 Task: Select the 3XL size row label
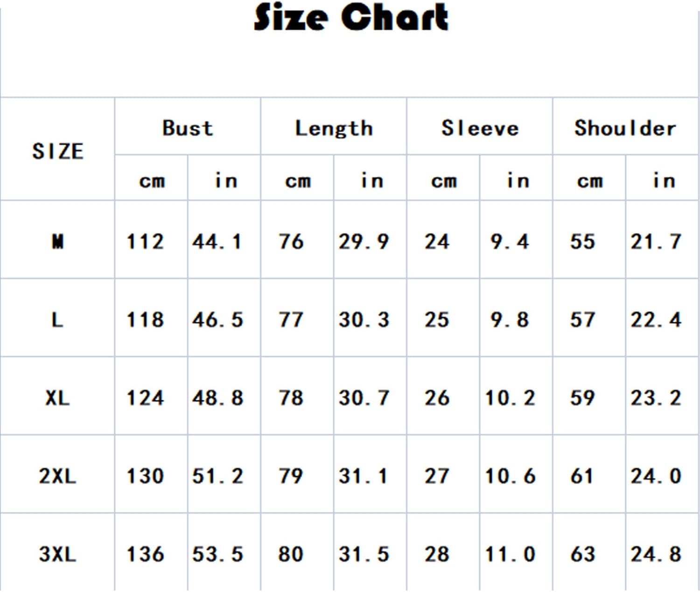coord(57,554)
